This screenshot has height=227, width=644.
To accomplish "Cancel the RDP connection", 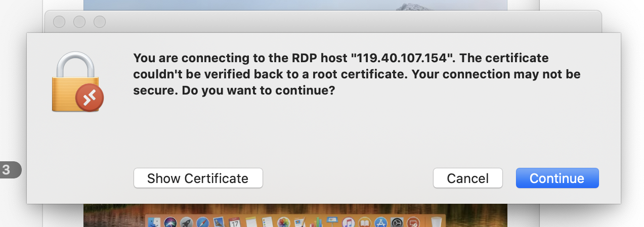I will click(468, 178).
